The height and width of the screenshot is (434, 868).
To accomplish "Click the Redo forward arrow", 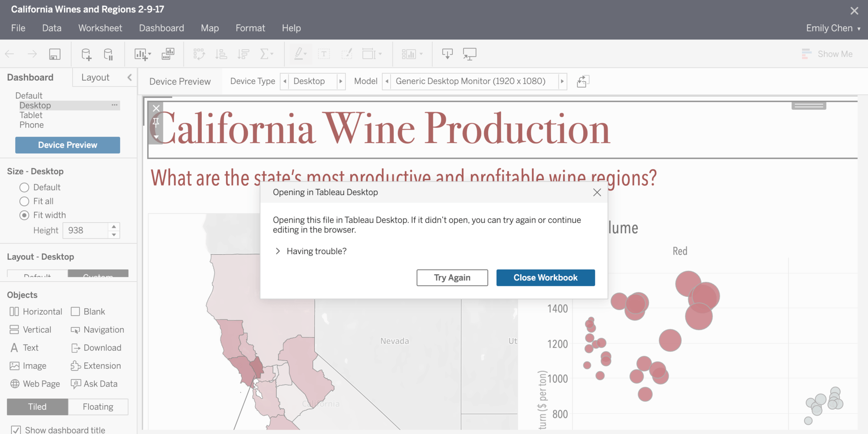I will coord(32,54).
